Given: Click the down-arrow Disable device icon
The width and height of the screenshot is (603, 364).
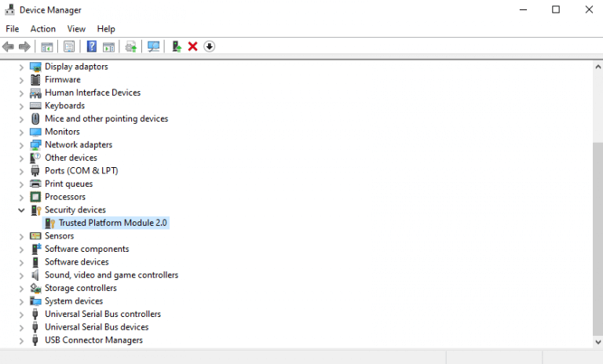Looking at the screenshot, I should click(x=209, y=47).
